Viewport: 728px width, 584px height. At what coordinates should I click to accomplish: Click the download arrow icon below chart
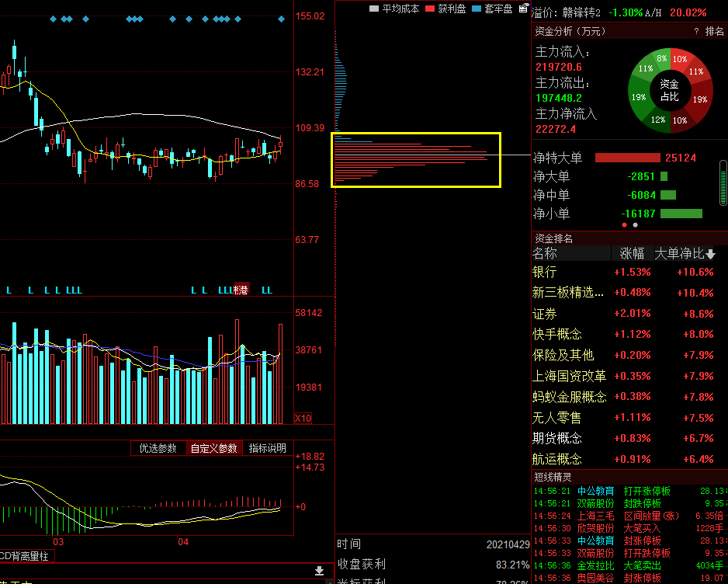(319, 571)
